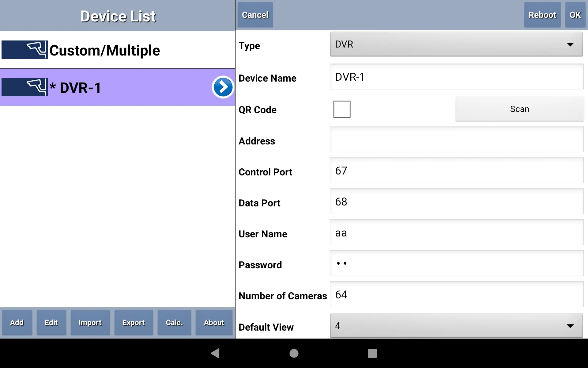
Task: Click the Calc icon button
Action: click(x=174, y=323)
